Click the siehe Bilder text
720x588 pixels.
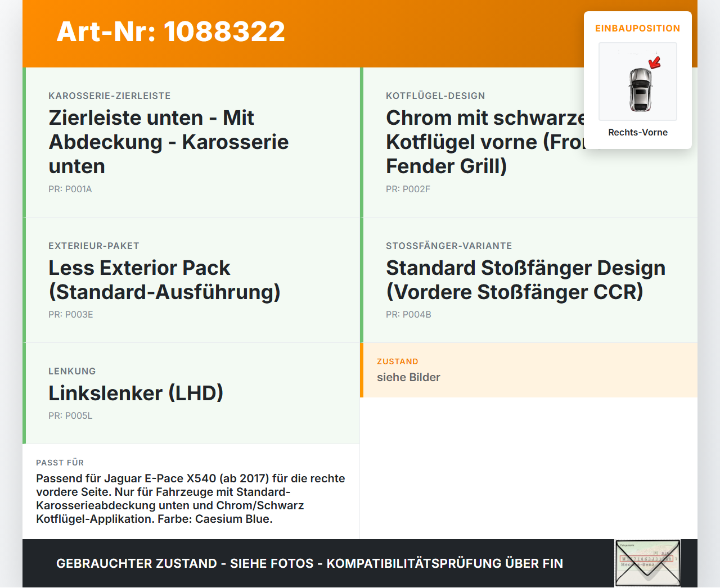pyautogui.click(x=408, y=377)
